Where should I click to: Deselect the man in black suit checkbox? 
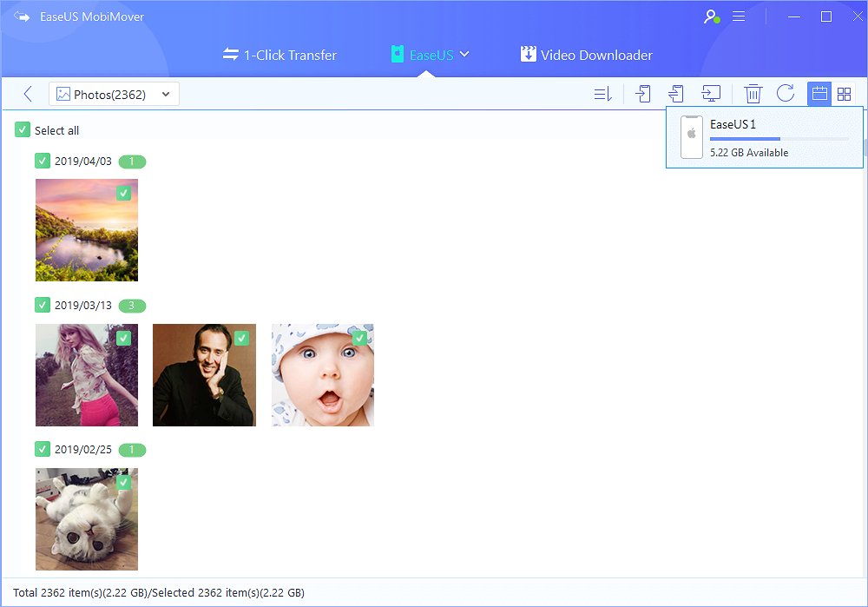click(241, 338)
